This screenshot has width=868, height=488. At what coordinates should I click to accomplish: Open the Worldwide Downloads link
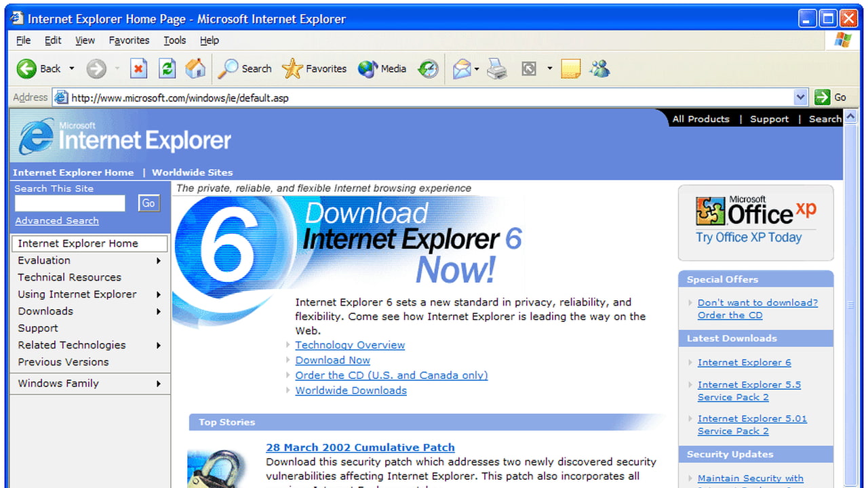pyautogui.click(x=351, y=390)
